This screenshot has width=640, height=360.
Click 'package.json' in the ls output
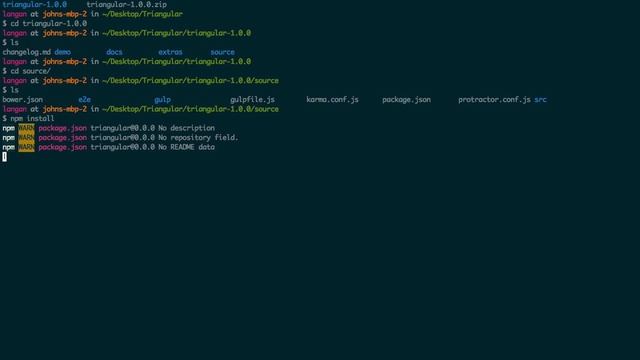point(406,100)
